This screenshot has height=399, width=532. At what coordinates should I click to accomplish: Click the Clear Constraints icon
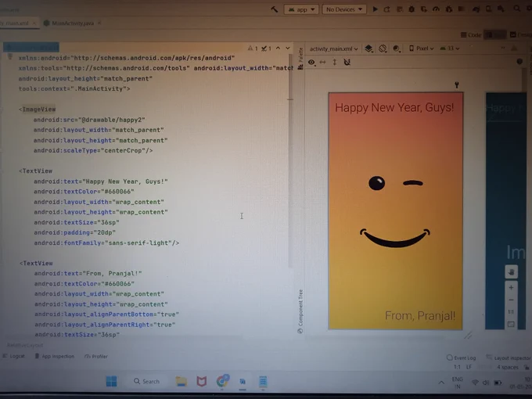click(347, 62)
